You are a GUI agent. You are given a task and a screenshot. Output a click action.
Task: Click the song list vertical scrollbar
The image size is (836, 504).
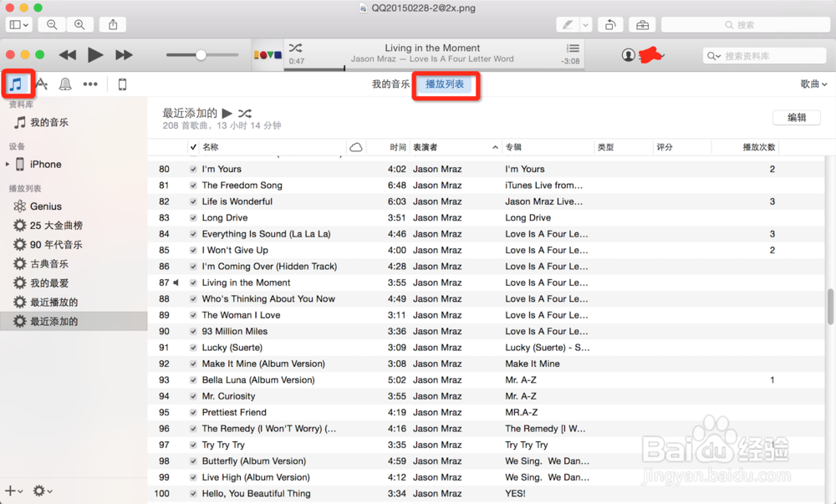pos(830,307)
